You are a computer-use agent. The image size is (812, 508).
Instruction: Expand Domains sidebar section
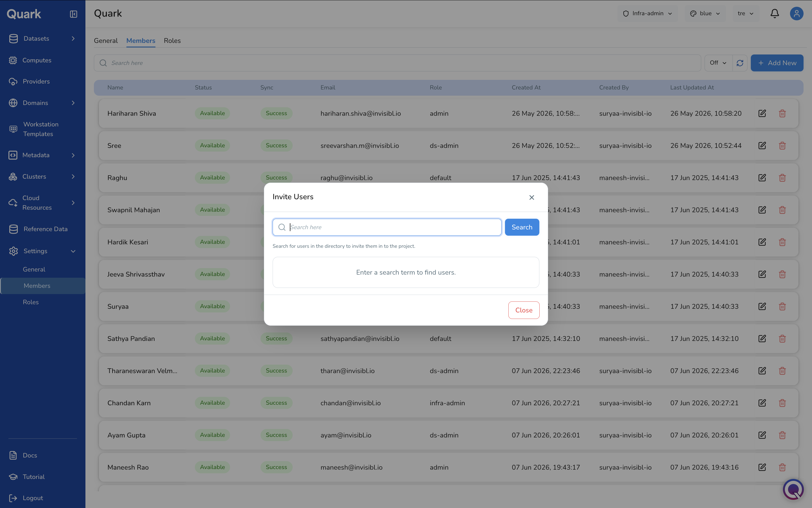(73, 103)
